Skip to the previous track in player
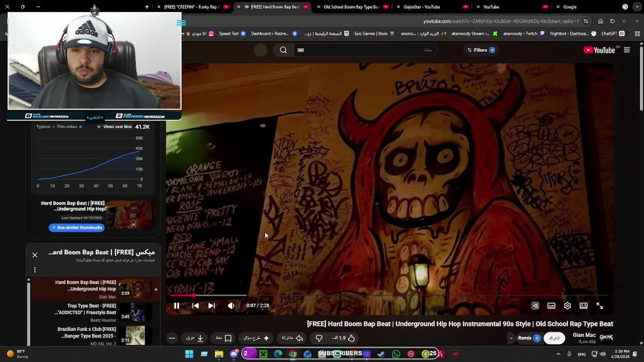The image size is (644, 362). click(x=196, y=306)
